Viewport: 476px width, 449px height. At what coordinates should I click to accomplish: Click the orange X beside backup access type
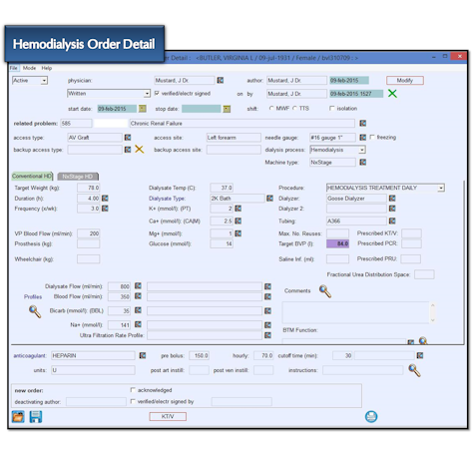[x=139, y=150]
